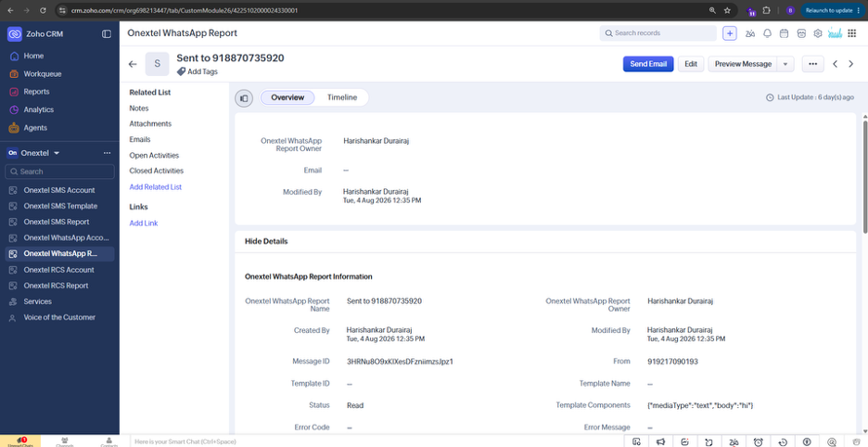The width and height of the screenshot is (868, 447).
Task: Click the Search records field
Action: [x=658, y=33]
